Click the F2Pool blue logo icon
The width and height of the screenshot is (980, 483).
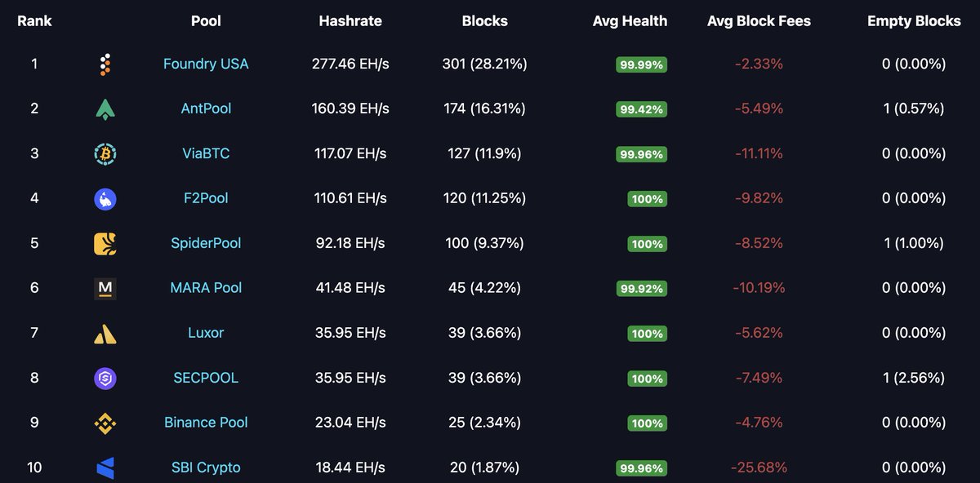tap(105, 198)
